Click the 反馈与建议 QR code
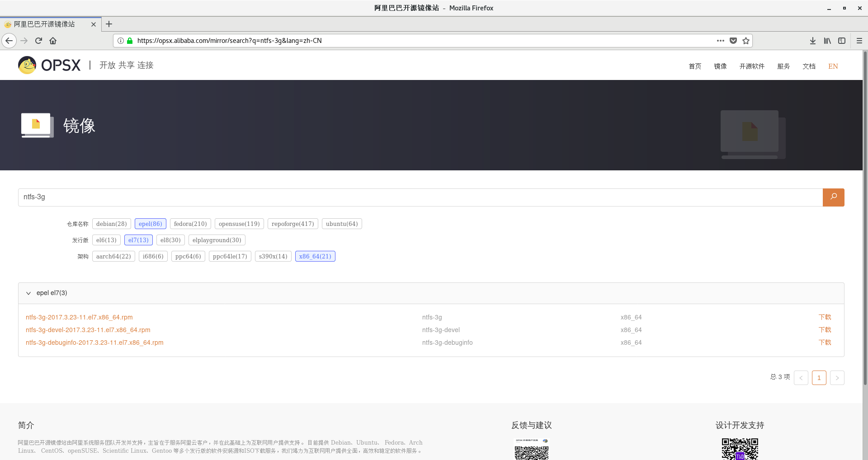 532,449
